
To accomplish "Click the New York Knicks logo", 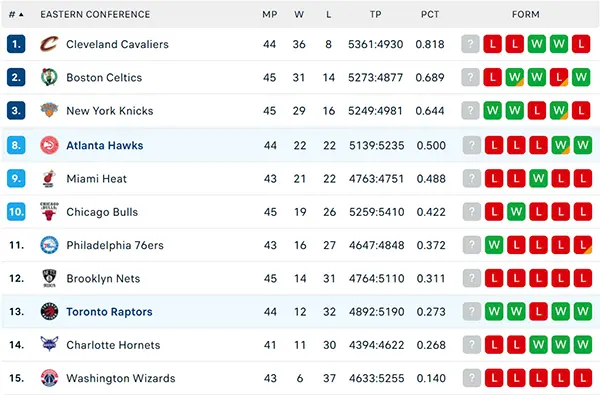I will (x=49, y=111).
